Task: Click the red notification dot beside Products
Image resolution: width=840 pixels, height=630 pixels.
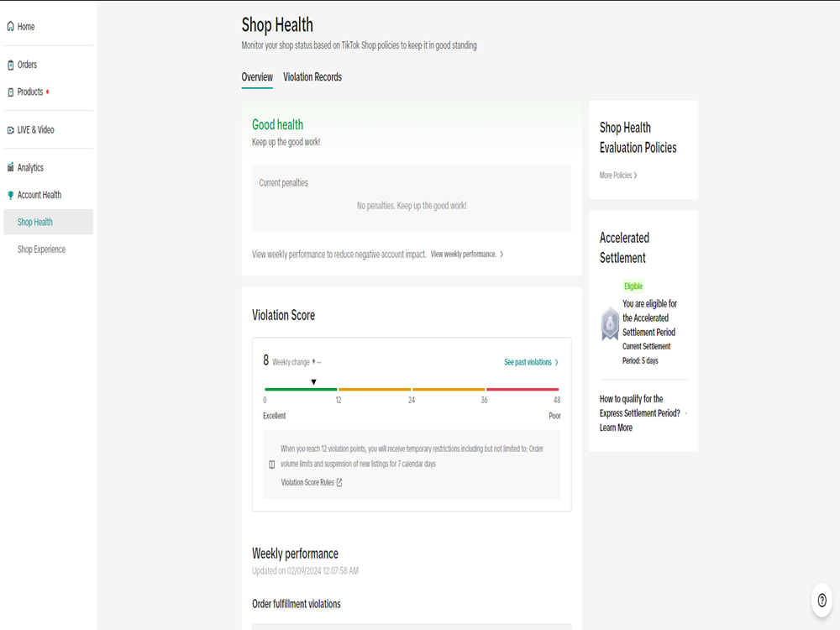Action: (x=48, y=92)
